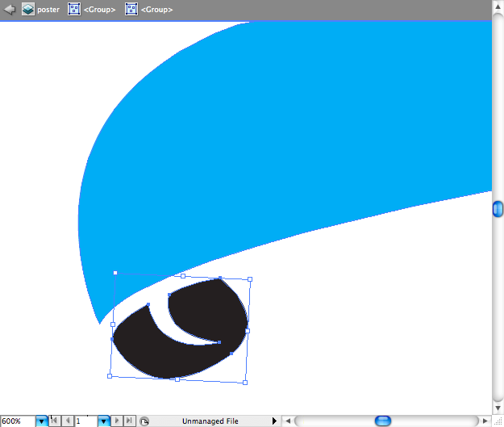Click the top-right bounding box handle

(x=250, y=279)
